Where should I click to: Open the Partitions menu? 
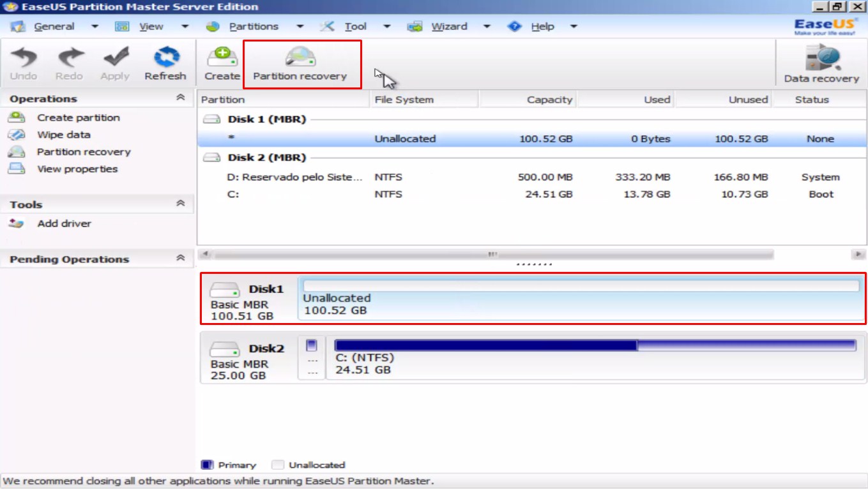click(x=254, y=26)
